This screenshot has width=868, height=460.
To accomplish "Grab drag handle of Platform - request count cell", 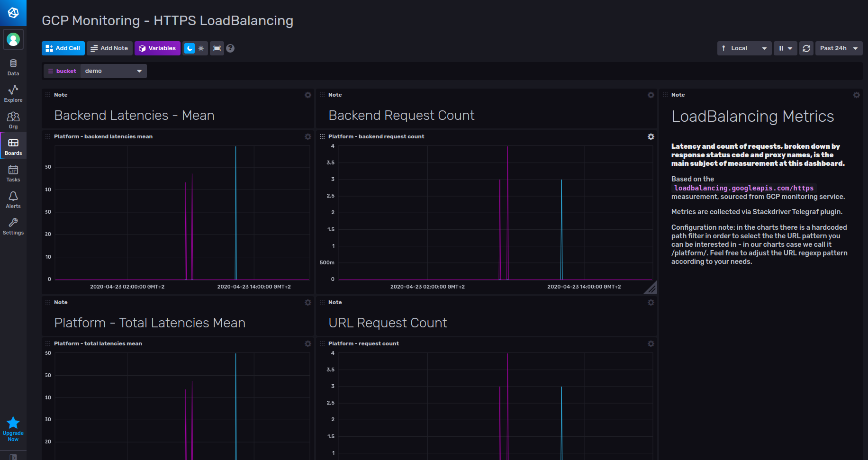I will (x=322, y=343).
